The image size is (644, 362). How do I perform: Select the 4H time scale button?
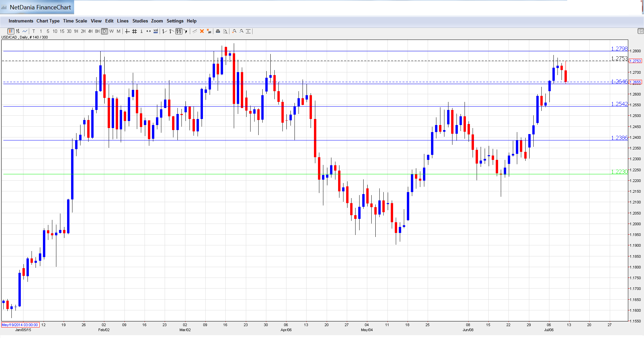90,31
